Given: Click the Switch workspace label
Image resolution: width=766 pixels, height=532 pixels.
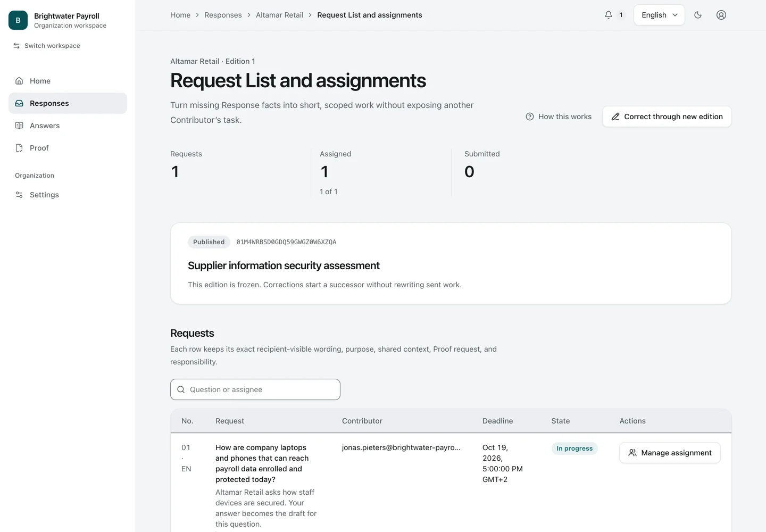Looking at the screenshot, I should 52,46.
